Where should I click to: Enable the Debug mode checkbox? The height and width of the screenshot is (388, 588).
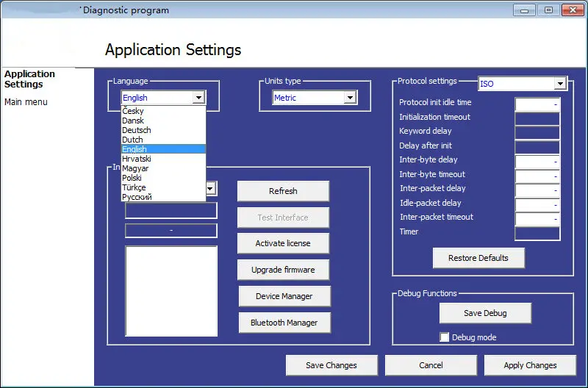pos(445,337)
